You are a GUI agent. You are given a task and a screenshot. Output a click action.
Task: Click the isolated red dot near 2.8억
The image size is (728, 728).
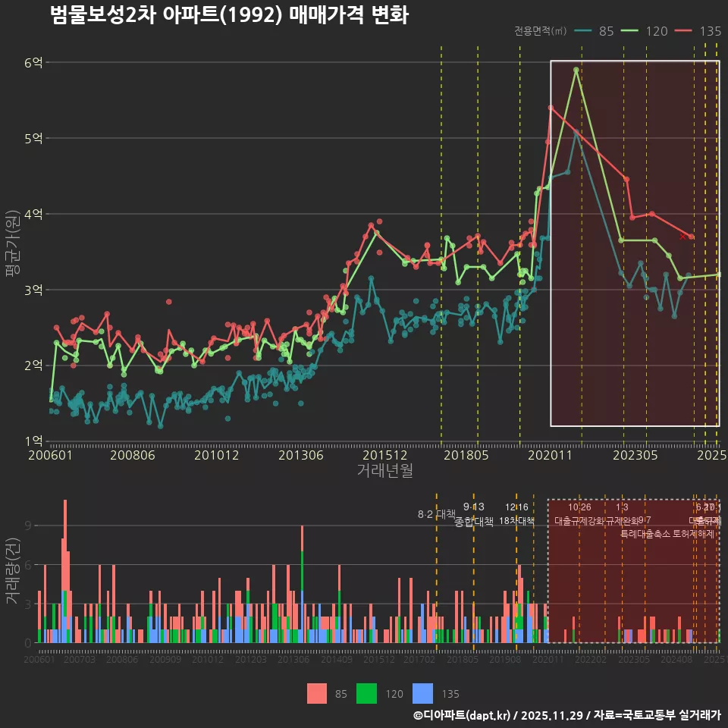point(168,302)
